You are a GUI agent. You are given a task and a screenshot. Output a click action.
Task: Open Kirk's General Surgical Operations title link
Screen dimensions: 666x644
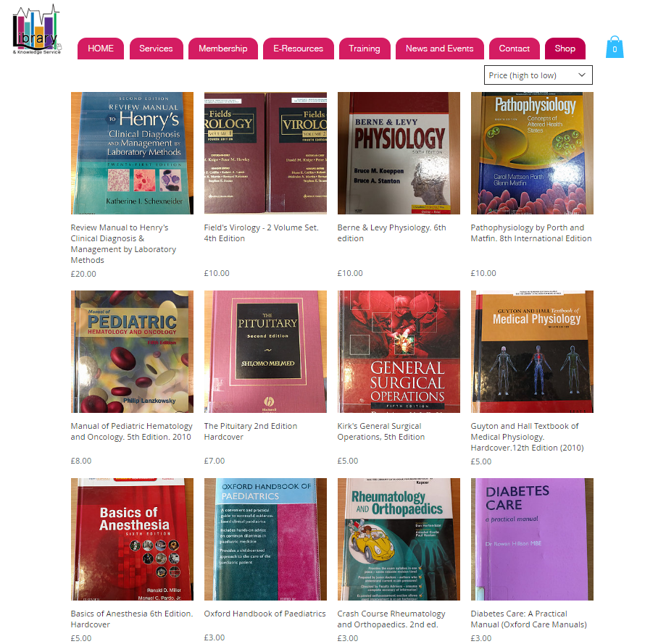381,431
